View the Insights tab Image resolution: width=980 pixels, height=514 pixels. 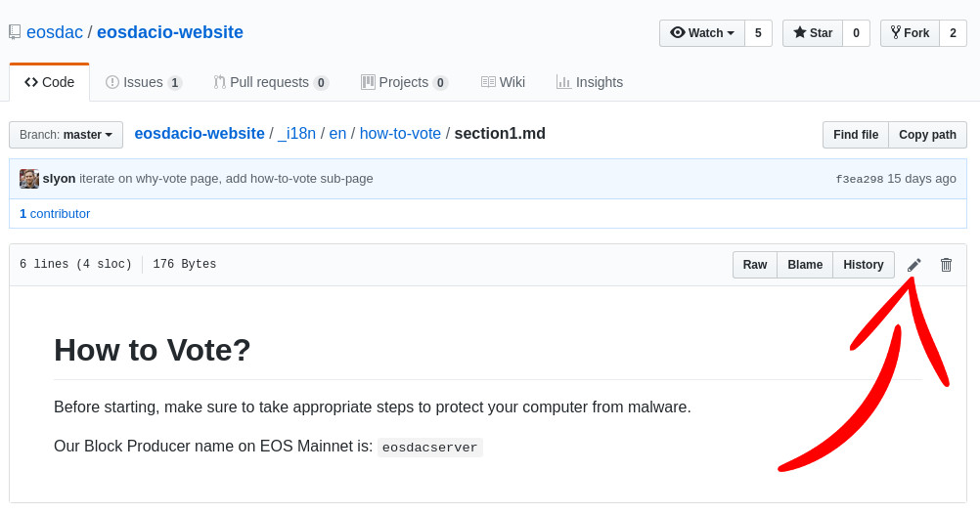point(590,82)
